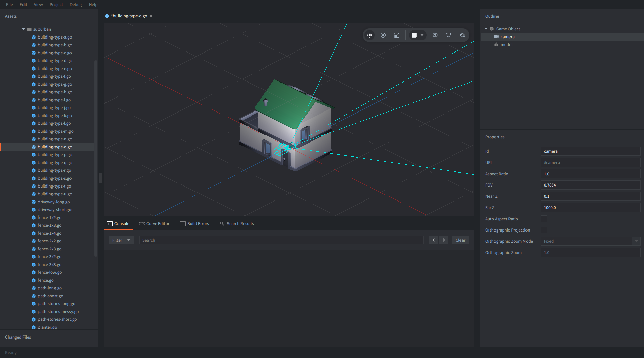The width and height of the screenshot is (644, 358).
Task: Click the FOV input field
Action: coord(590,185)
